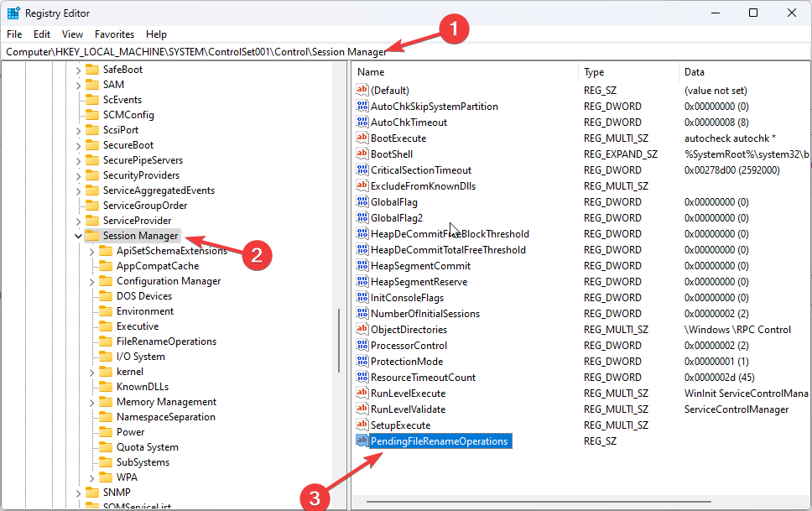
Task: Click the SecureBoot folder icon
Action: click(92, 145)
